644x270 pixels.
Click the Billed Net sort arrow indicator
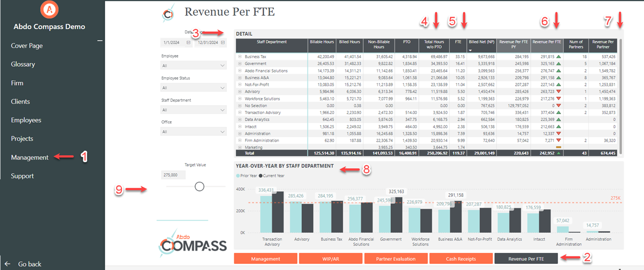click(470, 50)
